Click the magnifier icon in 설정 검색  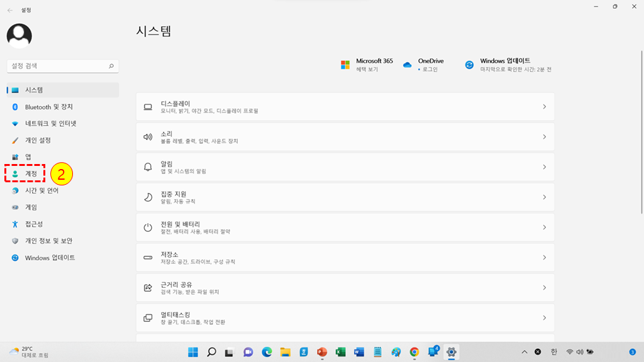pos(111,66)
